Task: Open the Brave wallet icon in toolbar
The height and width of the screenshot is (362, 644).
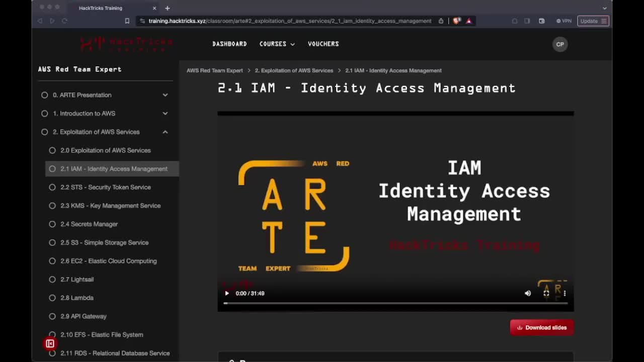Action: point(542,21)
